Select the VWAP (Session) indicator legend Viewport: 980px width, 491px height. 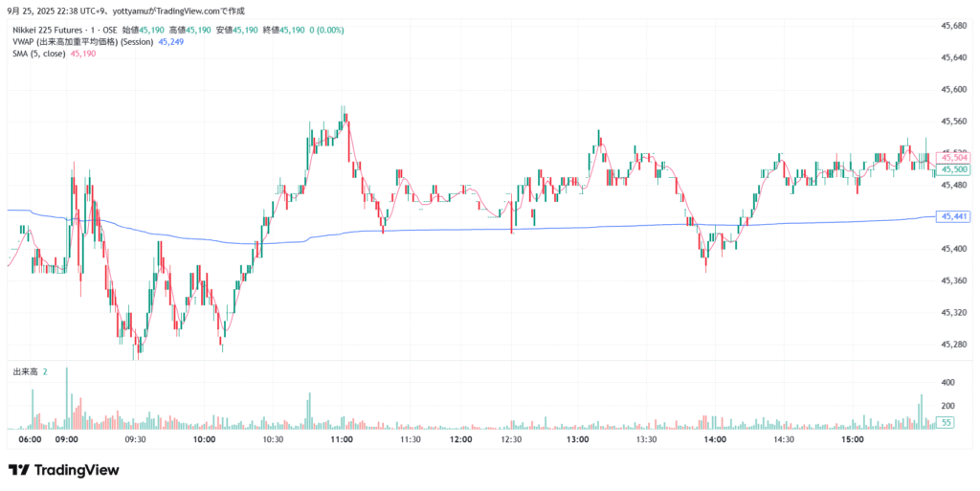(82, 42)
